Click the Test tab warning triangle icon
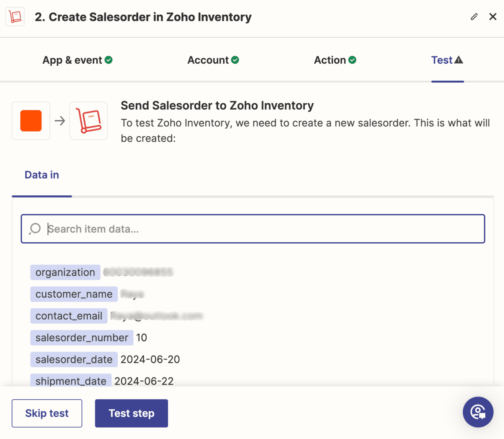The width and height of the screenshot is (504, 439). (x=459, y=60)
